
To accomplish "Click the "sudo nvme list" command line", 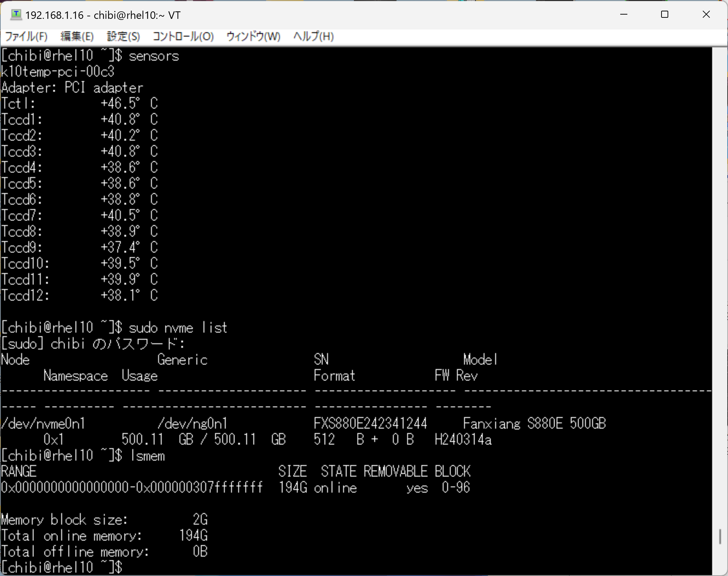I will [178, 327].
